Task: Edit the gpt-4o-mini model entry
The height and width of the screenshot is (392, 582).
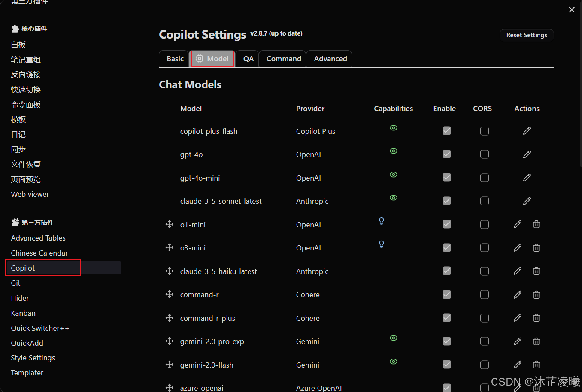Action: pyautogui.click(x=527, y=178)
